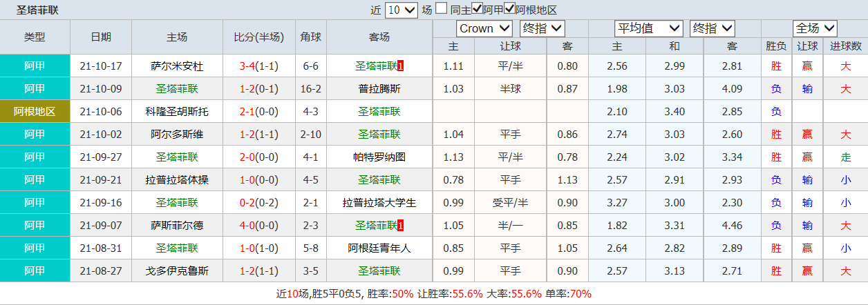Image resolution: width=868 pixels, height=305 pixels.
Task: Expand the 全场 dropdown
Action: [815, 28]
